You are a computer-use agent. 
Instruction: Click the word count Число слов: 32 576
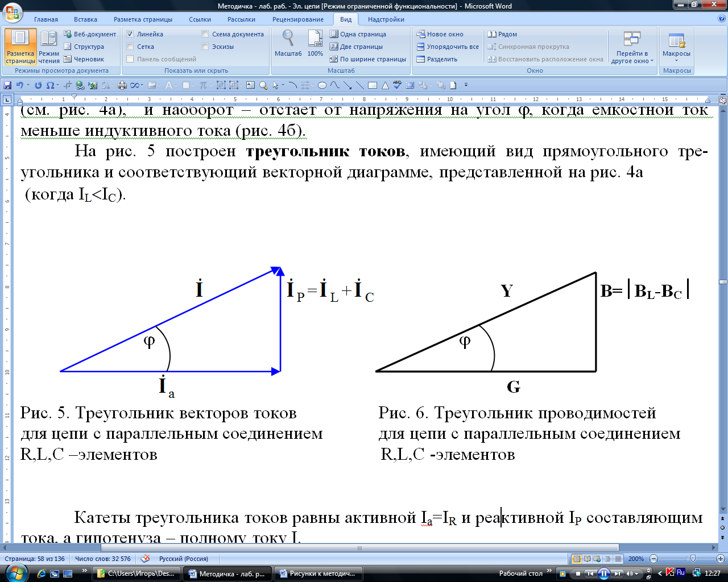[103, 559]
